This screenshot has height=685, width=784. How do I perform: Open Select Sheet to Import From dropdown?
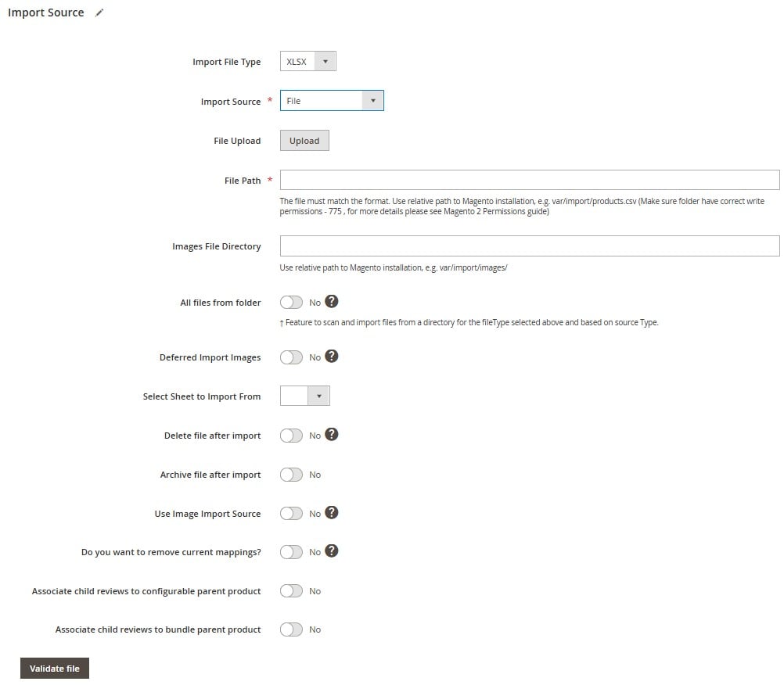(305, 396)
